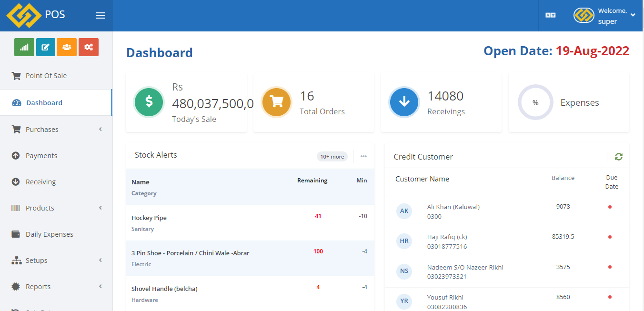Viewport: 644px width, 311px height.
Task: Click the Dashboard gauge icon
Action: tap(17, 103)
